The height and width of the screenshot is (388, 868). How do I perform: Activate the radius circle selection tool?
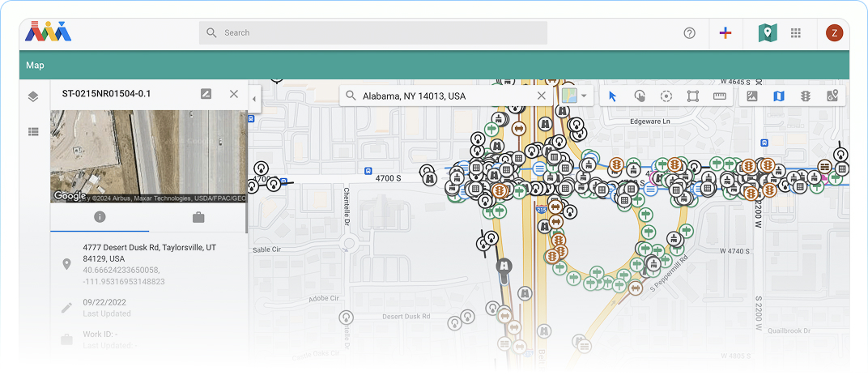click(666, 96)
